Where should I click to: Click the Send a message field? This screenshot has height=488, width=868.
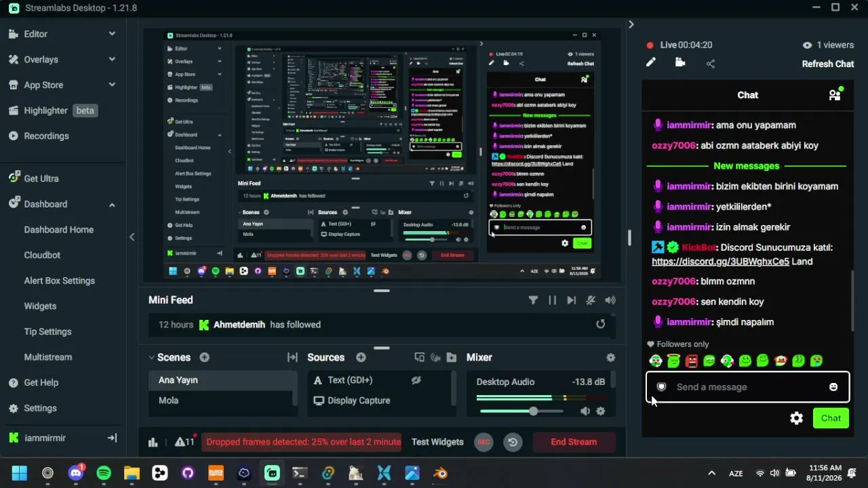[747, 387]
